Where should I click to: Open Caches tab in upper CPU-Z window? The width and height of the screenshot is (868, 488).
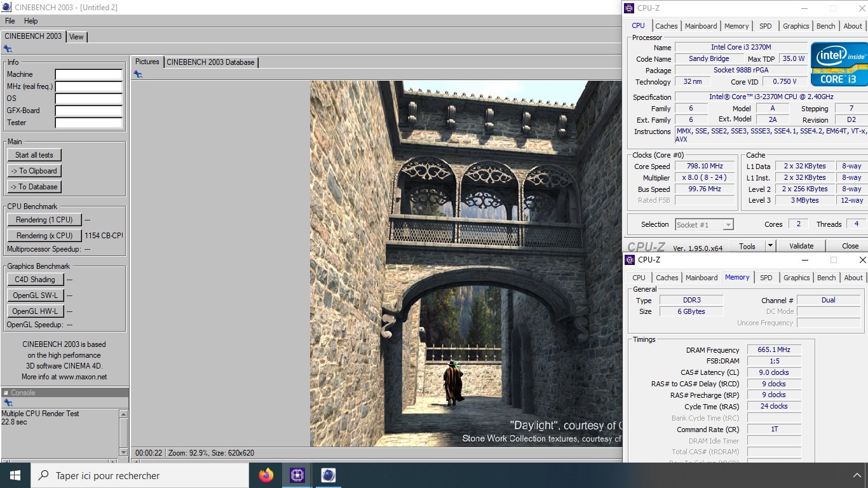pos(667,26)
